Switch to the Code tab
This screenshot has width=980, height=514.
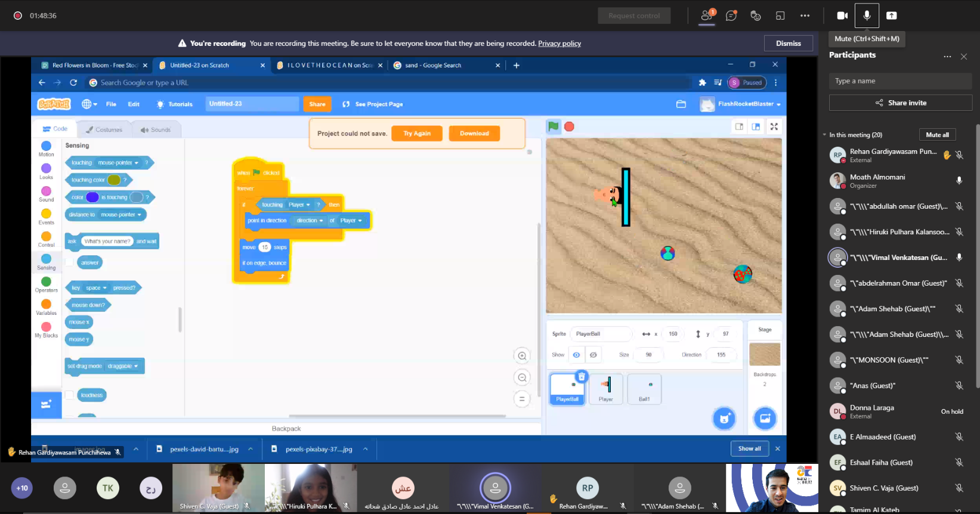click(55, 129)
